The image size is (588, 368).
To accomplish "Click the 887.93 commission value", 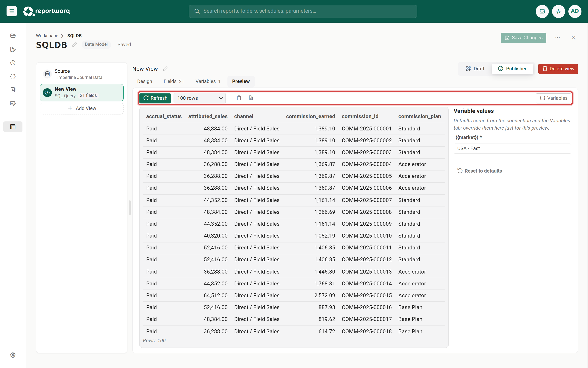I will pyautogui.click(x=326, y=307).
